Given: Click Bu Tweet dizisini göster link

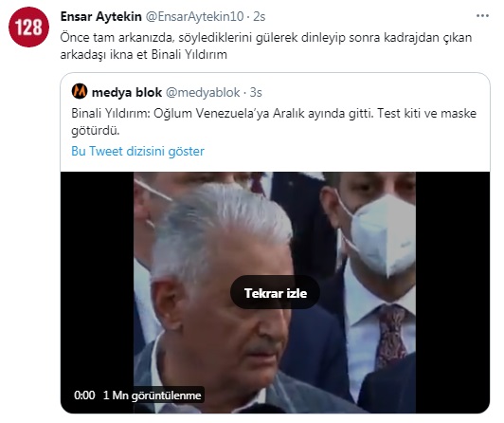Looking at the screenshot, I should [x=138, y=151].
